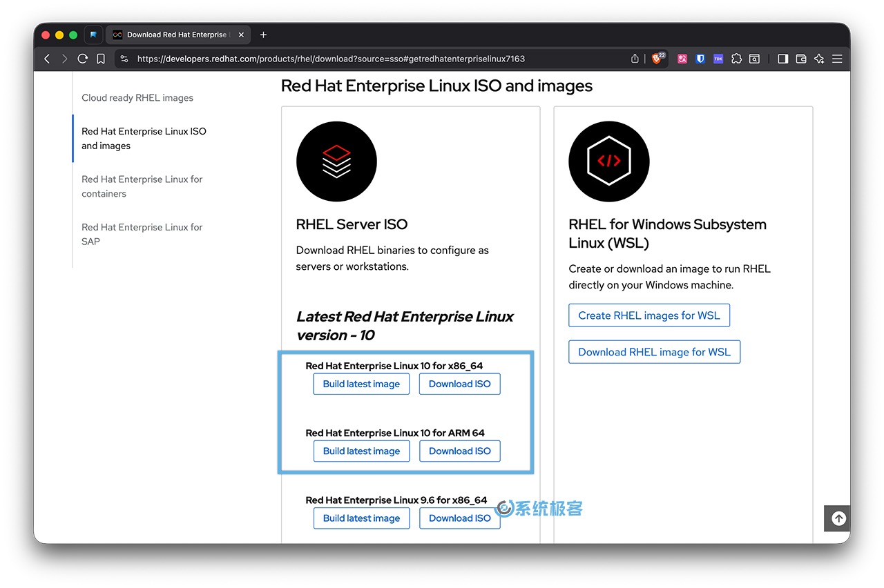Click Create RHEL images for WSL
Screen dimensions: 884x588
tap(648, 315)
